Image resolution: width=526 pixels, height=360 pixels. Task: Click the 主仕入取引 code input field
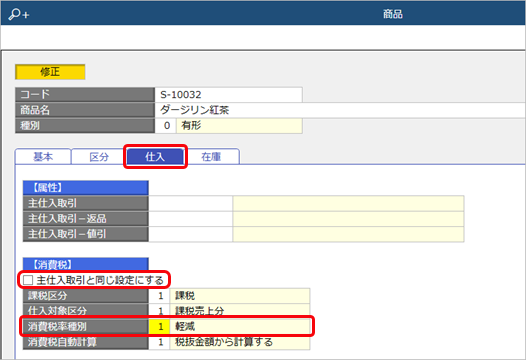click(x=191, y=203)
